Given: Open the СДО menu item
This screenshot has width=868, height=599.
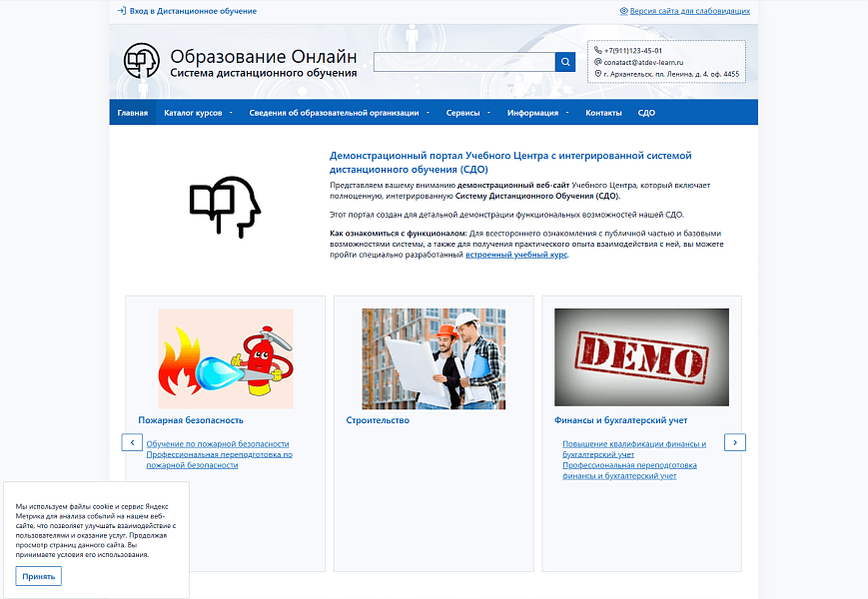Looking at the screenshot, I should (x=646, y=113).
